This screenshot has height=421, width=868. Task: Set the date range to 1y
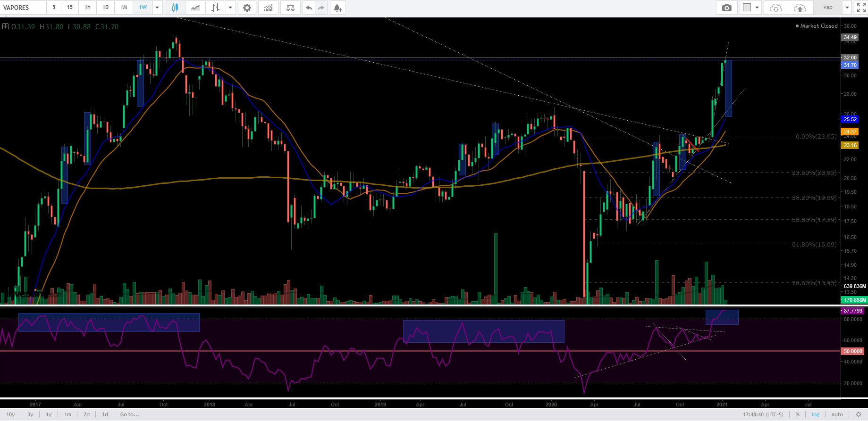point(49,414)
